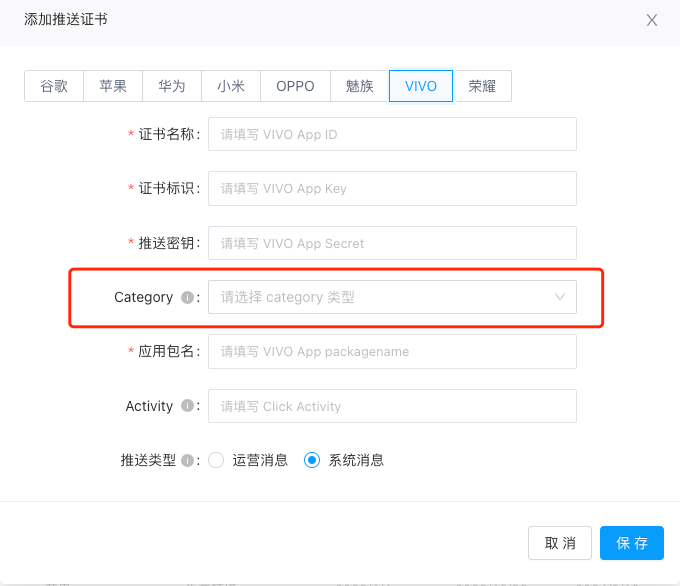Screen dimensions: 680x586
Task: Click the info icon beside Activity label
Action: 186,406
